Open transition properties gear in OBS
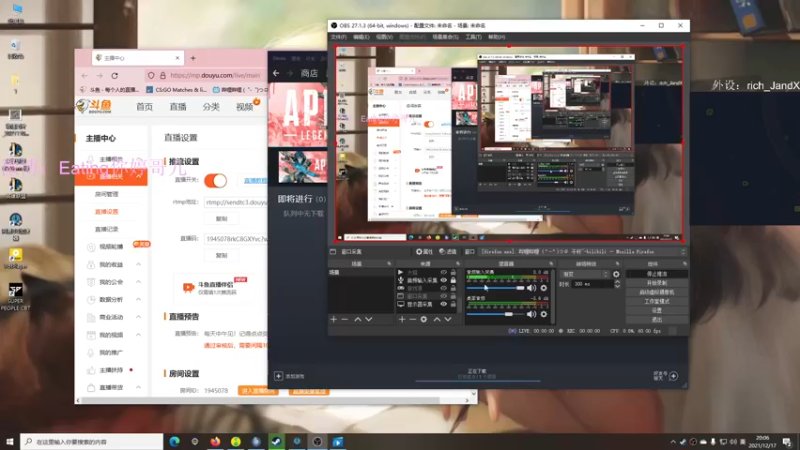The width and height of the screenshot is (800, 450). click(616, 274)
